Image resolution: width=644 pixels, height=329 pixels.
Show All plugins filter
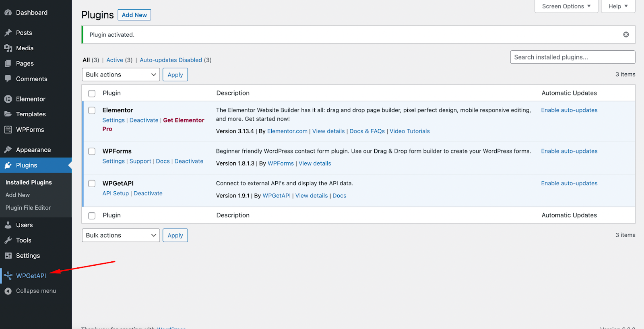(x=86, y=60)
